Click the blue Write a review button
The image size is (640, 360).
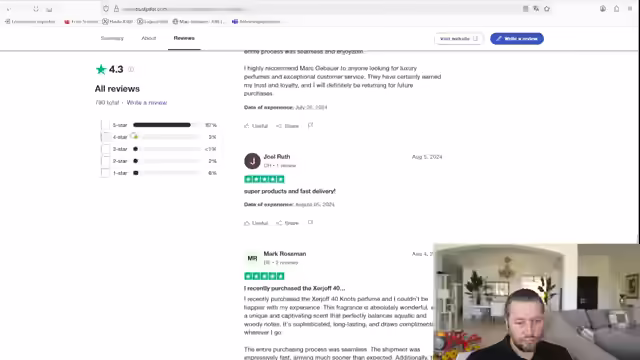coord(517,38)
